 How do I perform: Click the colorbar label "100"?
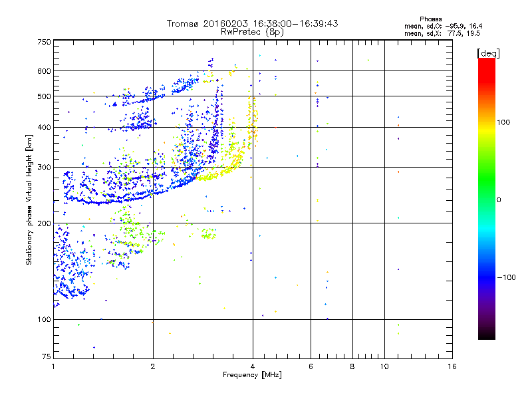pos(503,122)
